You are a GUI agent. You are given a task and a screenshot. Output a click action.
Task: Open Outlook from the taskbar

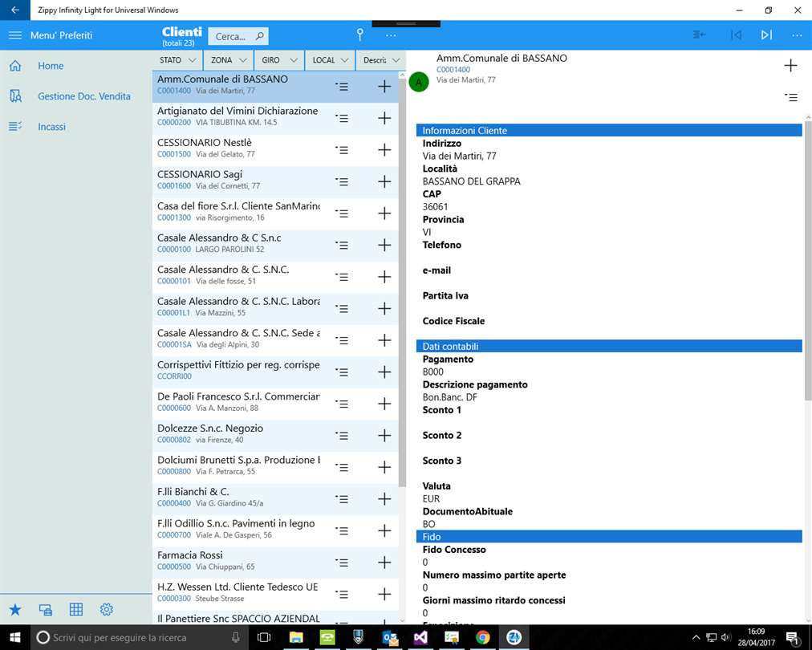click(389, 637)
